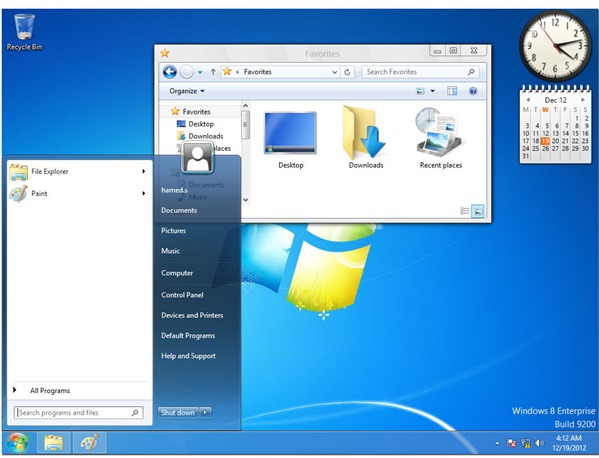Screen dimensions: 599x458
Task: Show hidden tray icons arrow
Action: pos(497,443)
